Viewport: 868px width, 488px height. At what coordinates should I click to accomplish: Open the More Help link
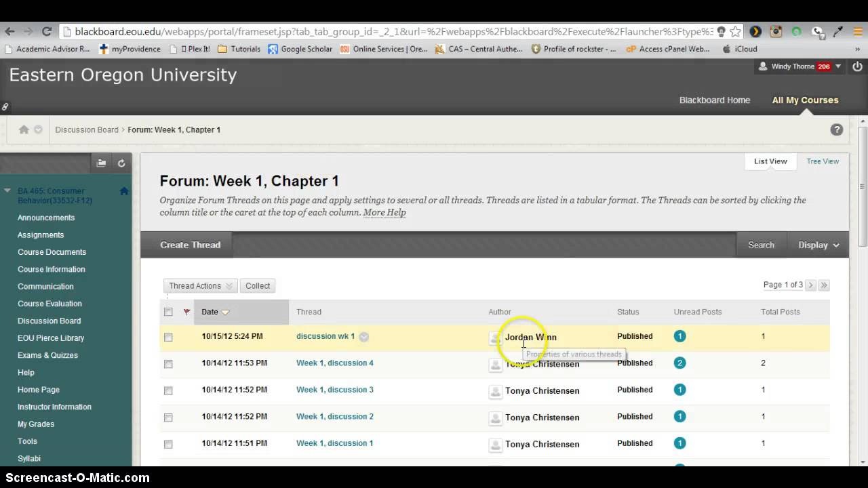tap(384, 212)
